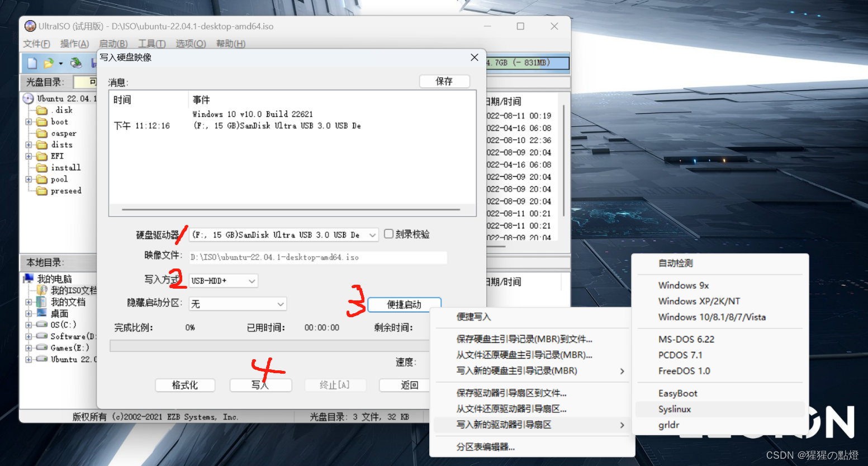This screenshot has width=868, height=466.
Task: Select the pool folder icon
Action: pyautogui.click(x=42, y=180)
